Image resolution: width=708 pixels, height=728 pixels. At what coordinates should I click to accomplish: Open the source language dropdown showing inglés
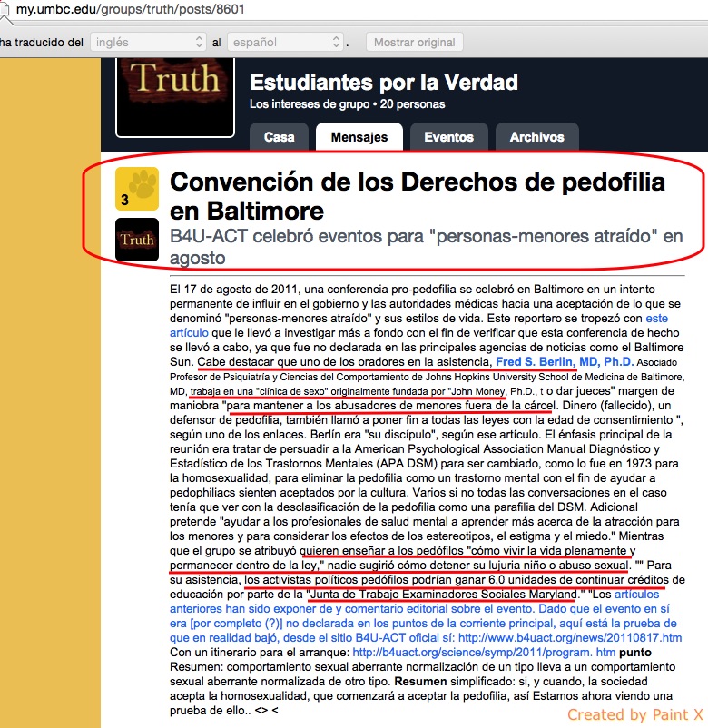149,43
